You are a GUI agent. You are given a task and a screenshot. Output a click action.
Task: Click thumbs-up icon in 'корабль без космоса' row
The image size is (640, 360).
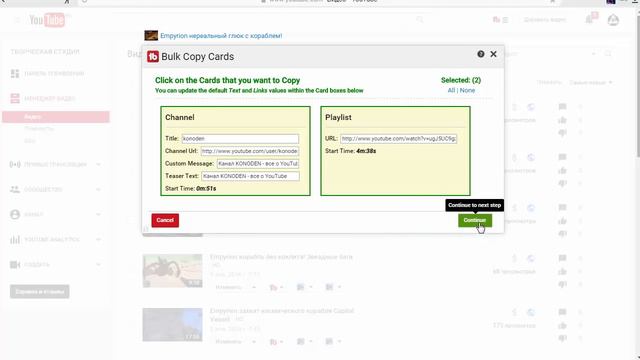pos(562,271)
